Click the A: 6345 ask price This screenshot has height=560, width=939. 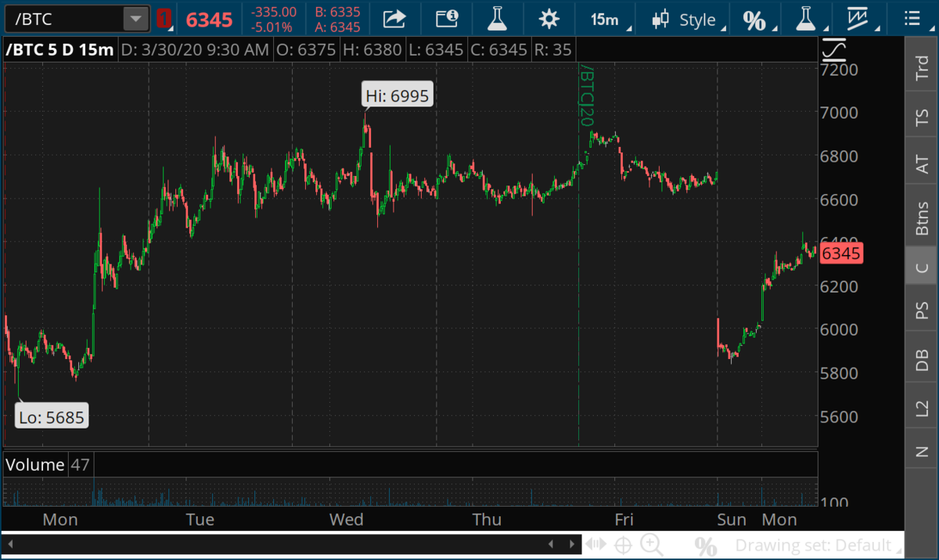[337, 27]
